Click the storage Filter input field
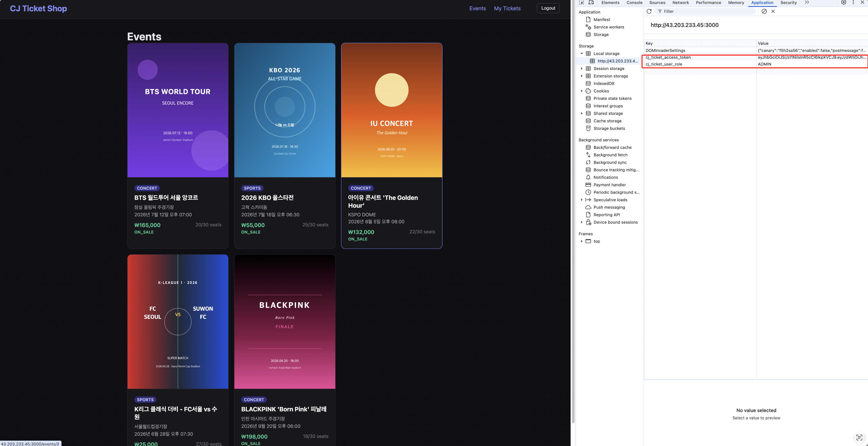The width and height of the screenshot is (868, 446). [x=706, y=11]
